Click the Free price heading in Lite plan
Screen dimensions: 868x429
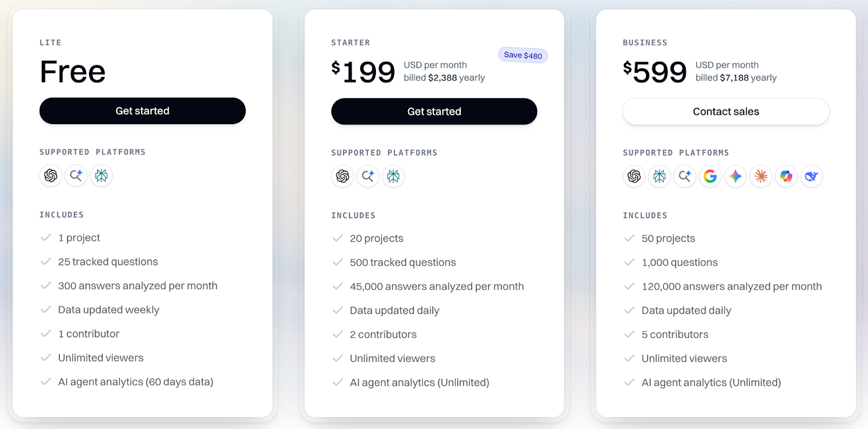[x=73, y=71]
